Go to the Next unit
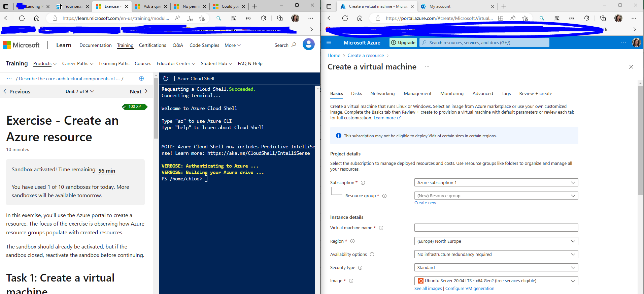This screenshot has width=644, height=294. 139,91
